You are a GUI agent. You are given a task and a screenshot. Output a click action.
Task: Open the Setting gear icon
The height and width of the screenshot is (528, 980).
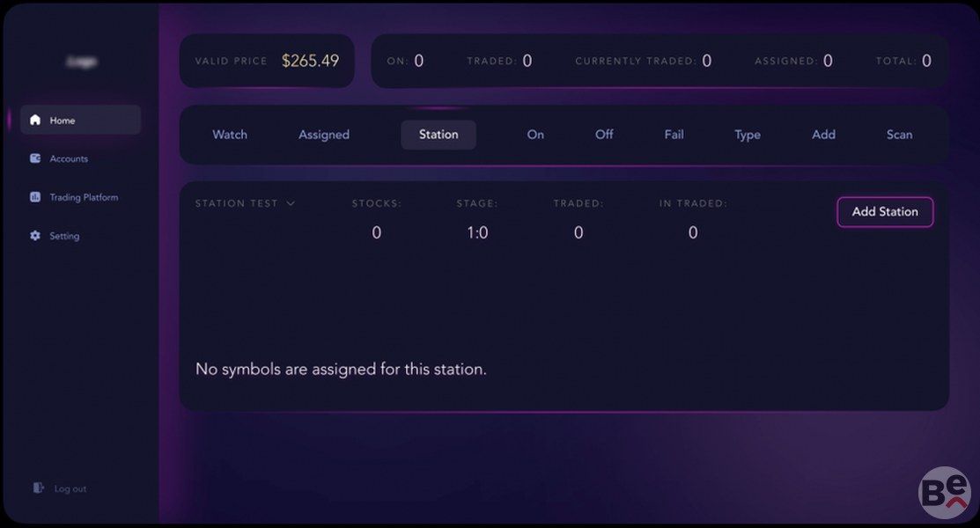[x=35, y=236]
